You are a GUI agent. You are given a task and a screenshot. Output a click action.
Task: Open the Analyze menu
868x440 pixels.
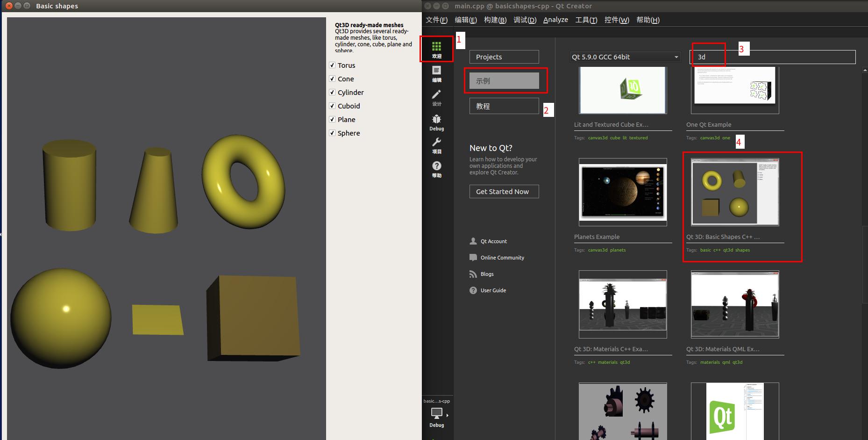click(555, 20)
